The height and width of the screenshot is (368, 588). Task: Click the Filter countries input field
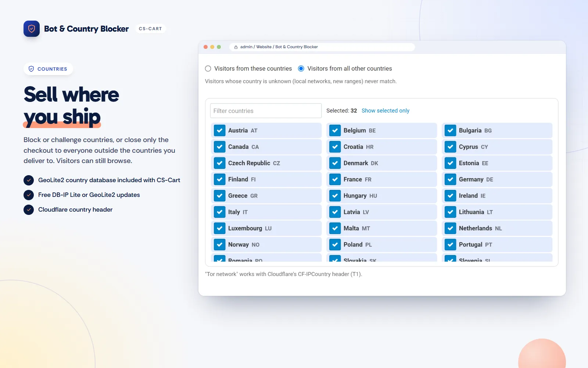coord(266,111)
